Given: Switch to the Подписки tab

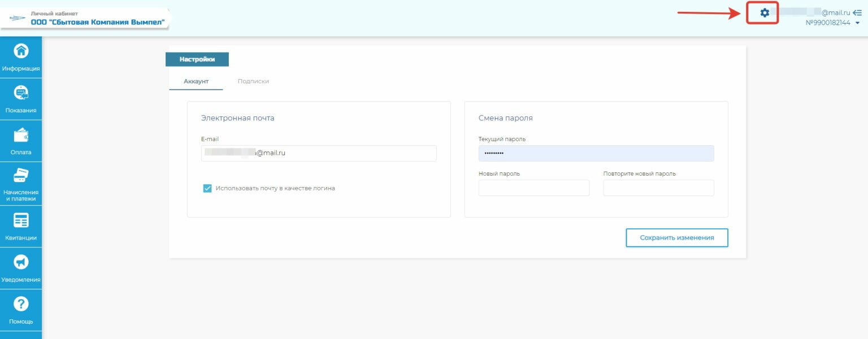Looking at the screenshot, I should pos(253,81).
